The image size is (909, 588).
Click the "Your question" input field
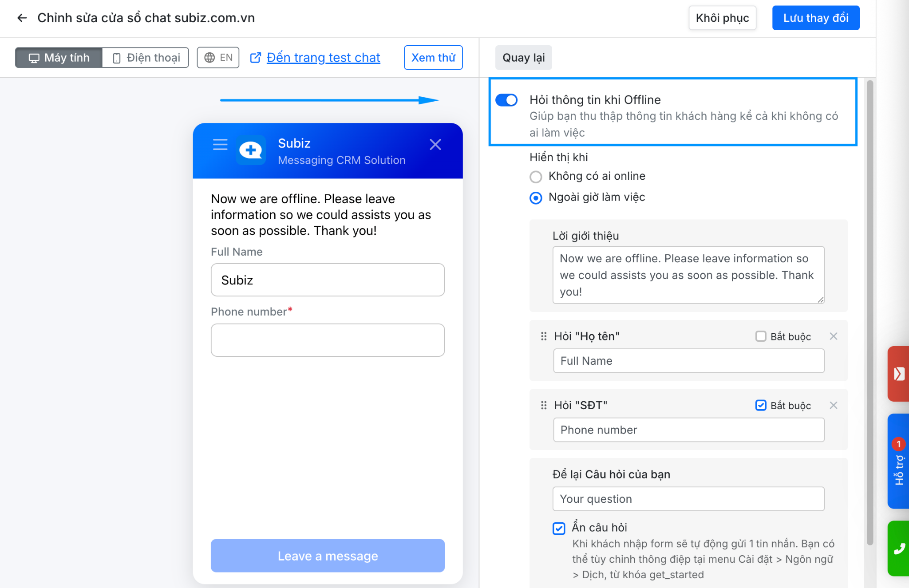[688, 499]
